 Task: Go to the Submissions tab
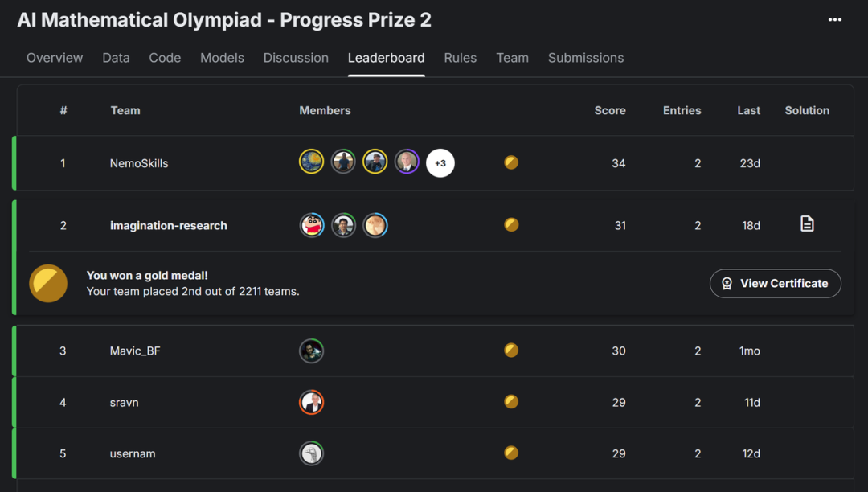point(586,58)
